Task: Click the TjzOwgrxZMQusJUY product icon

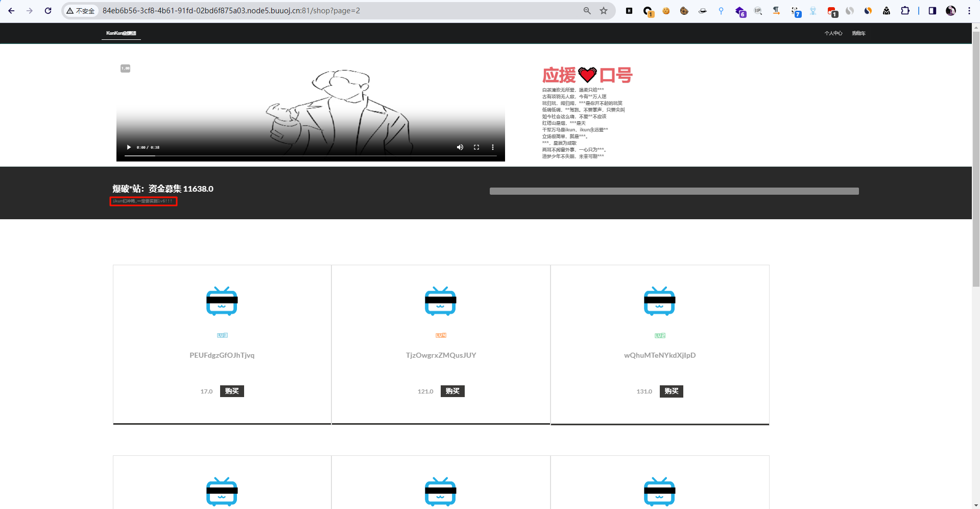Action: tap(440, 301)
